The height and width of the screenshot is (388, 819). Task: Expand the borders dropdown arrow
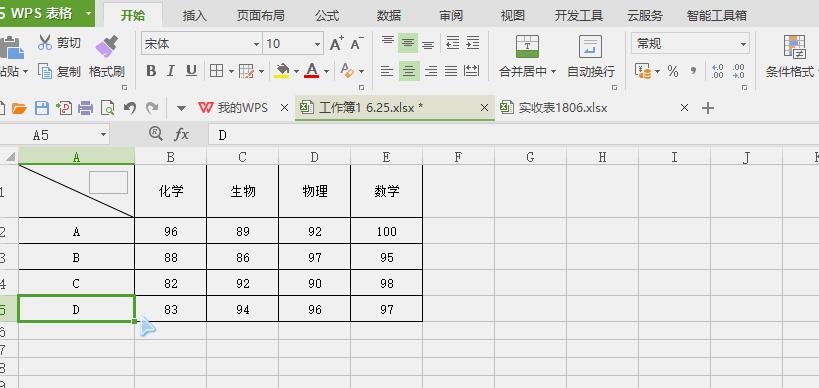point(230,71)
